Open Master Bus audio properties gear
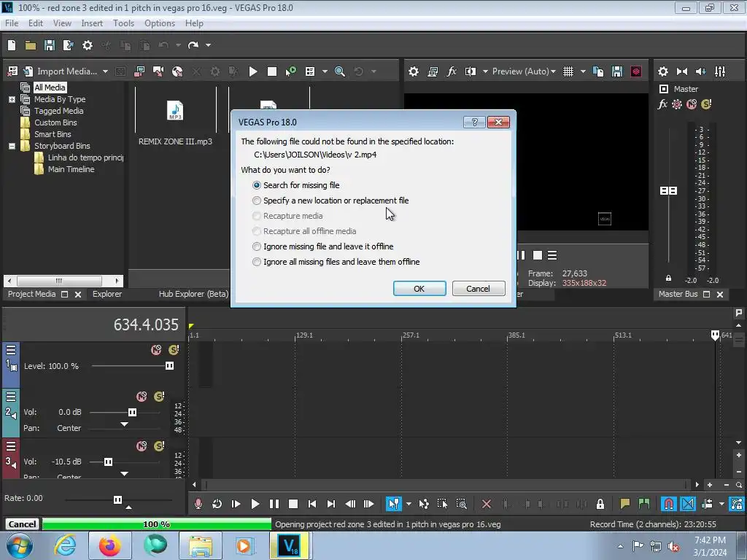Screen dimensions: 747x560 (x=662, y=71)
